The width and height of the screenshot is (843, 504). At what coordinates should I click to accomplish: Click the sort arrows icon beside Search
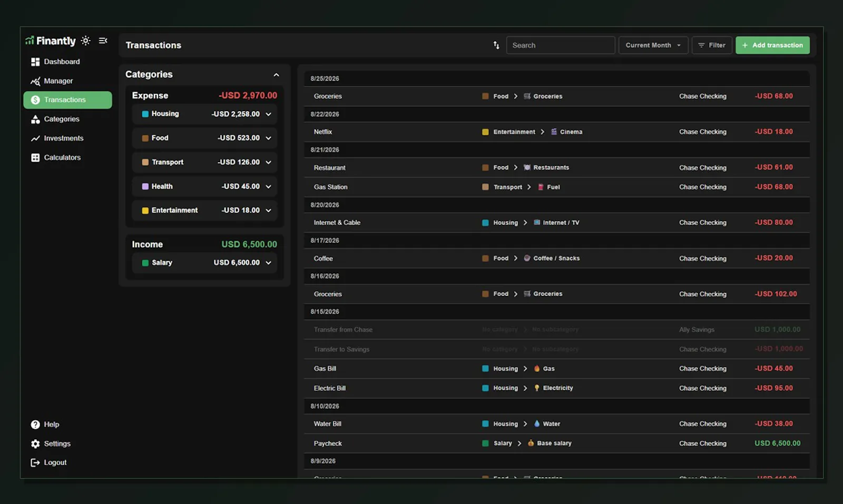tap(496, 45)
